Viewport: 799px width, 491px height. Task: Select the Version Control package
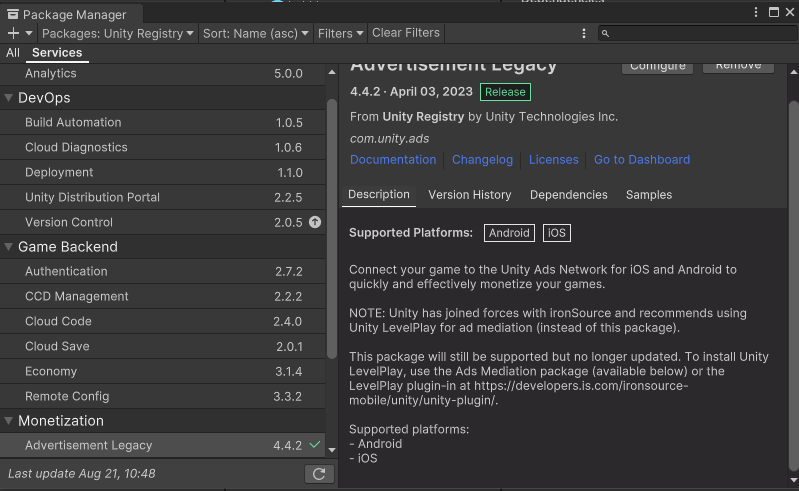(x=163, y=222)
